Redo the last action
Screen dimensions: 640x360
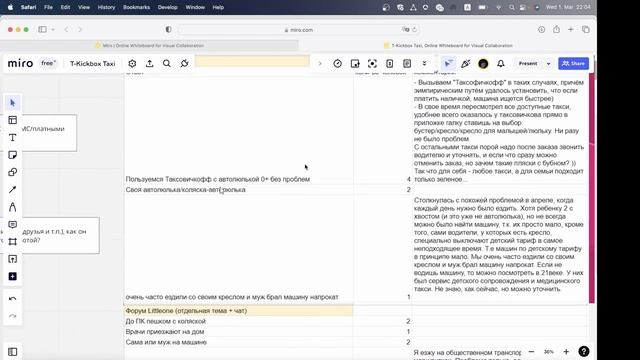pyautogui.click(x=13, y=316)
